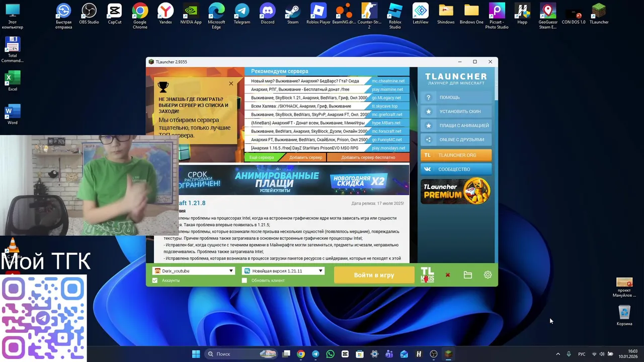
Task: Switch РУС keyboard language indicator
Action: 582,354
